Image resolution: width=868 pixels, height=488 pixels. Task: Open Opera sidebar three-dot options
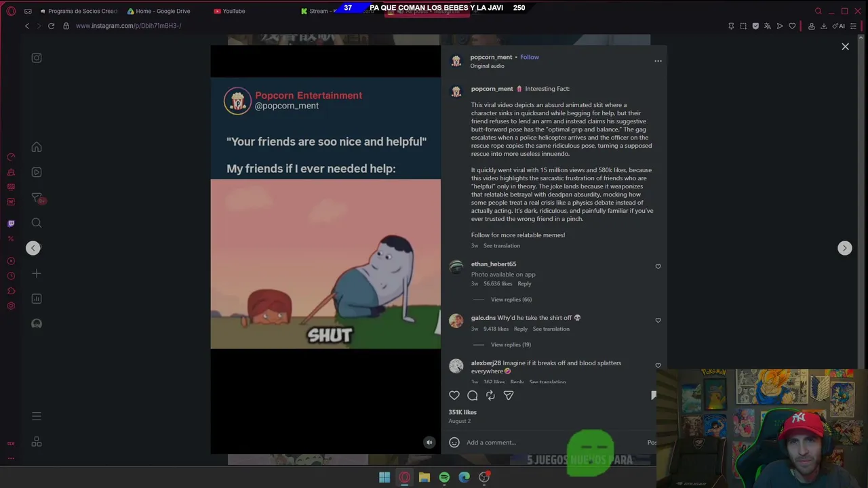click(x=11, y=458)
